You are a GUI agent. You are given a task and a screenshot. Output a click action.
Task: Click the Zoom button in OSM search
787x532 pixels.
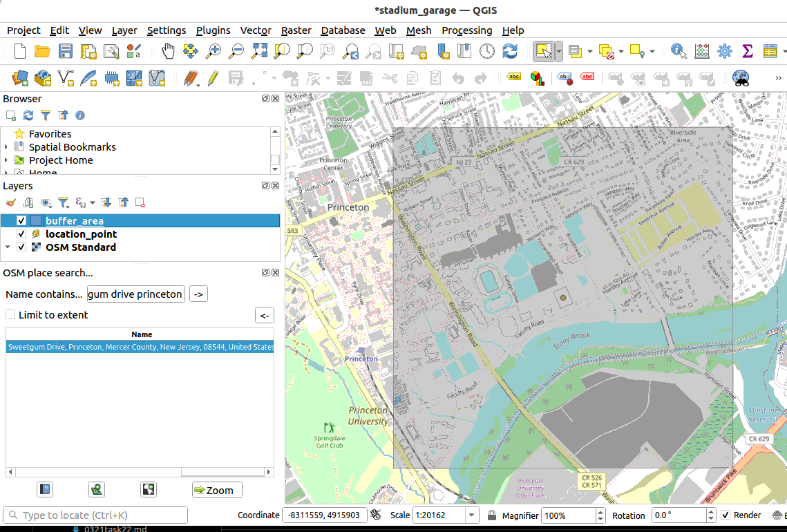[217, 490]
